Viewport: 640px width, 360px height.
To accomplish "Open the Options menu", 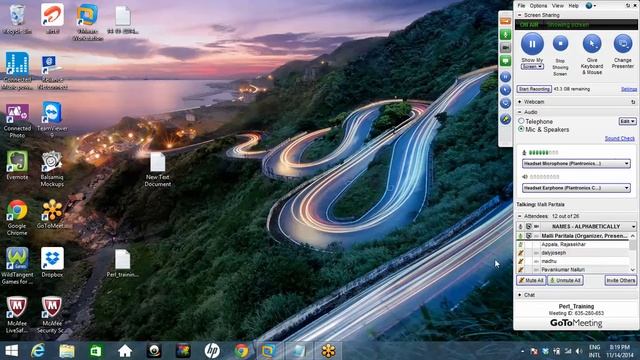I will click(x=538, y=6).
